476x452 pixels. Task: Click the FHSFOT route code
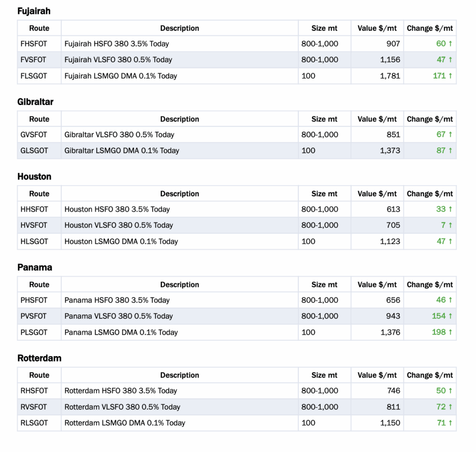(33, 44)
